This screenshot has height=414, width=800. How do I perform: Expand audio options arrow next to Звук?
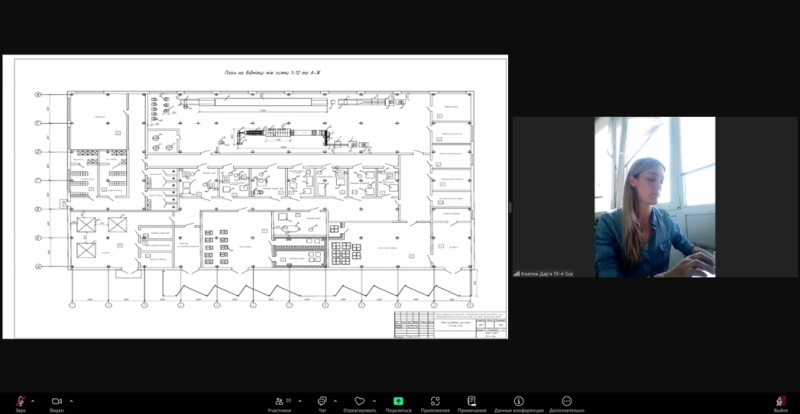(33, 401)
